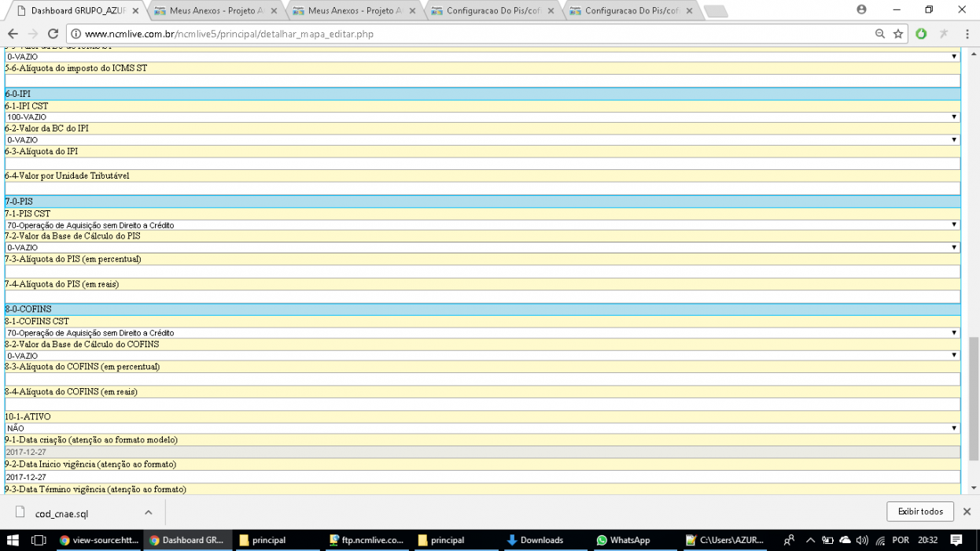
Task: Open the Chrome three-dot menu
Action: 966,34
